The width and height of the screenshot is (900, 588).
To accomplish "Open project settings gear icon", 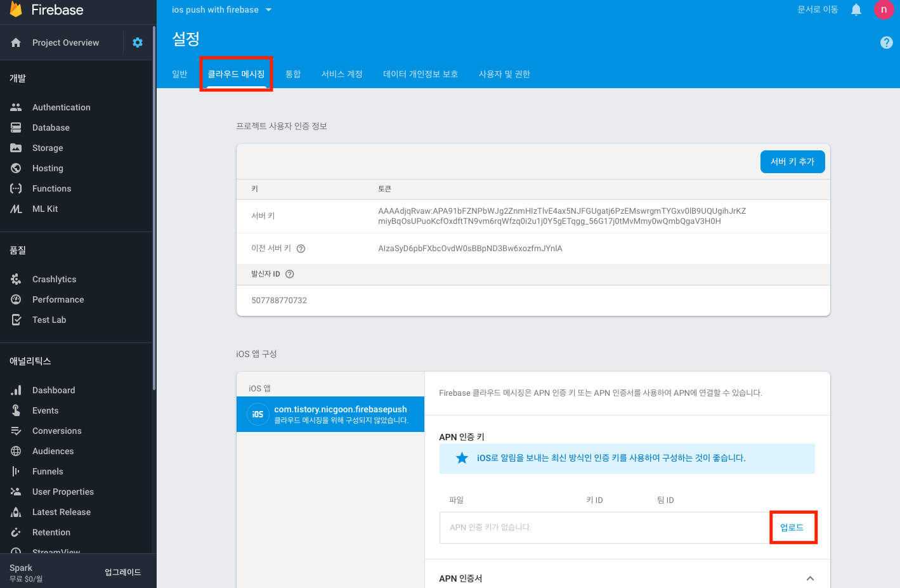I will (x=138, y=42).
